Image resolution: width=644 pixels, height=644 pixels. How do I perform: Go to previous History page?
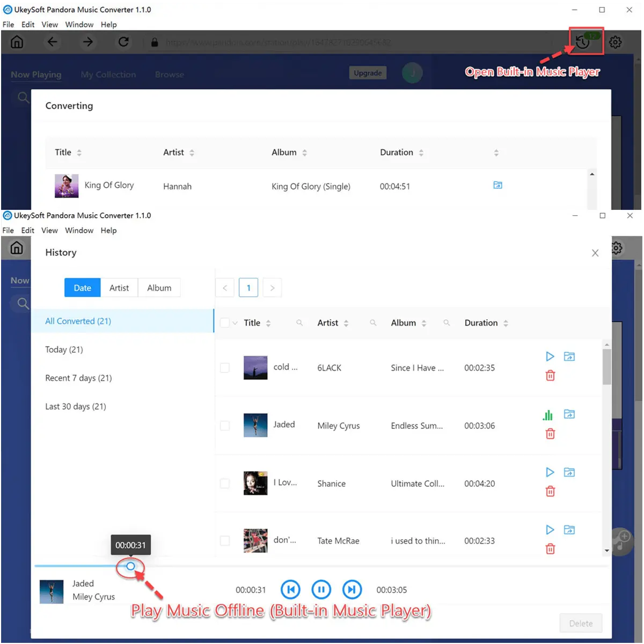coord(225,288)
